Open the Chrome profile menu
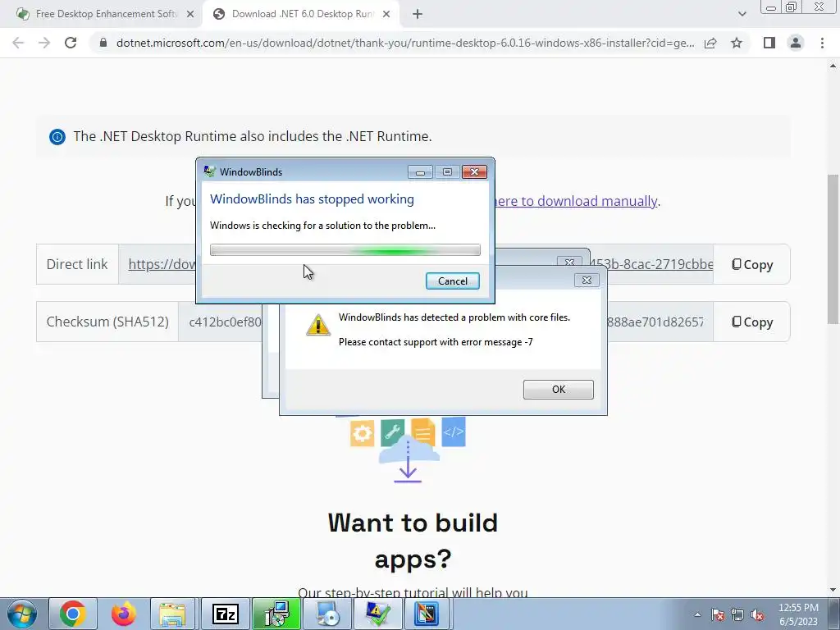This screenshot has height=630, width=840. pos(796,43)
